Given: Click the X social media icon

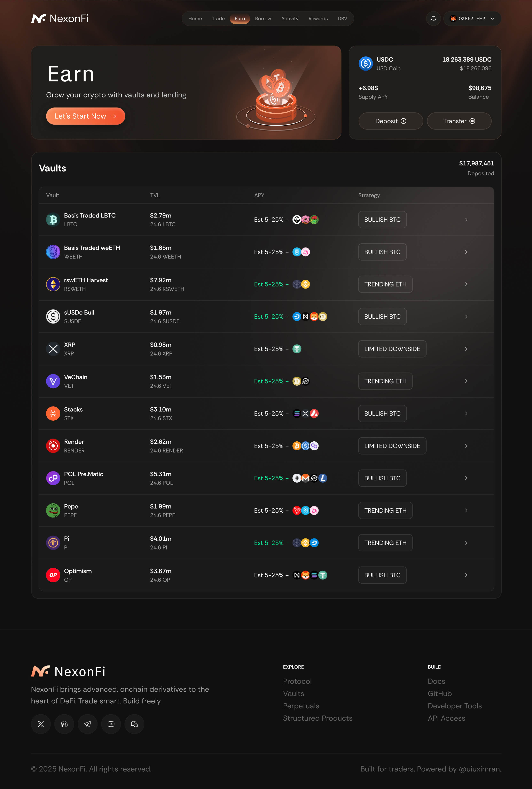Looking at the screenshot, I should 41,724.
